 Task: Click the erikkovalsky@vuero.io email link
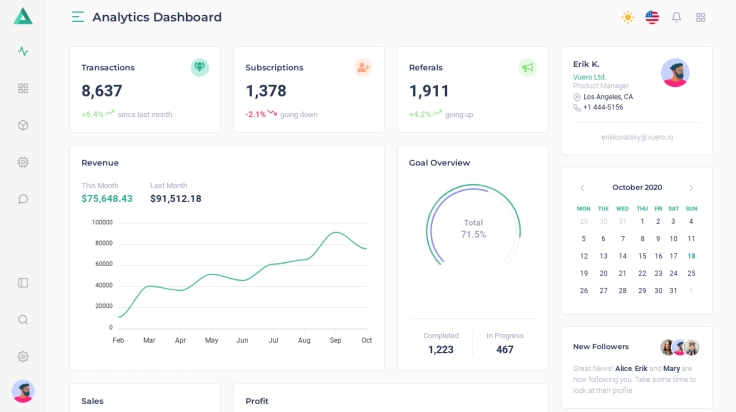point(637,136)
